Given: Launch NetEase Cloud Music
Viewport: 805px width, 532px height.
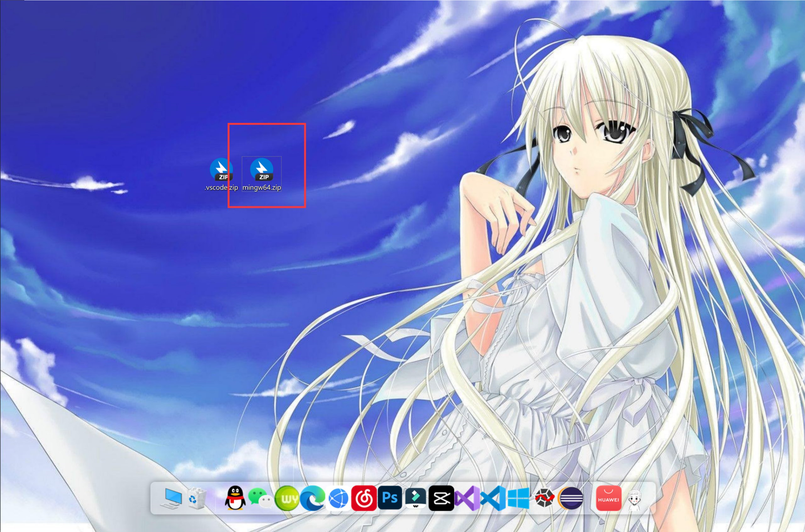Looking at the screenshot, I should [364, 498].
